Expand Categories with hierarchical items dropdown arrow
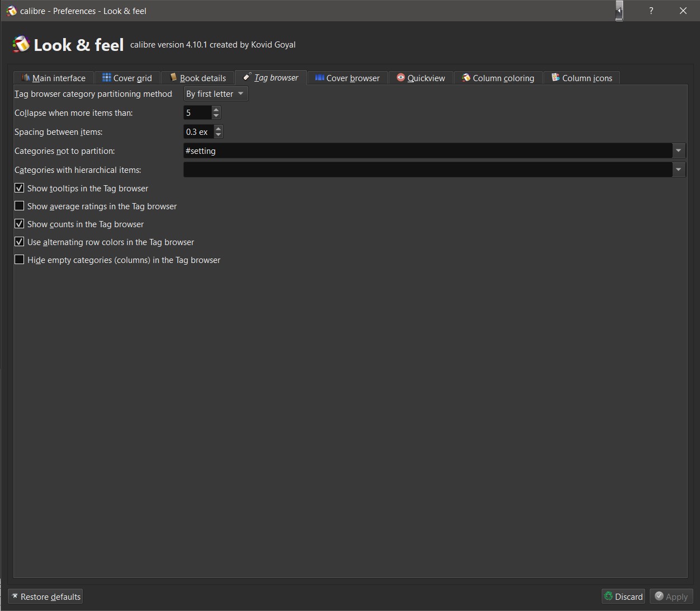700x611 pixels. 679,170
